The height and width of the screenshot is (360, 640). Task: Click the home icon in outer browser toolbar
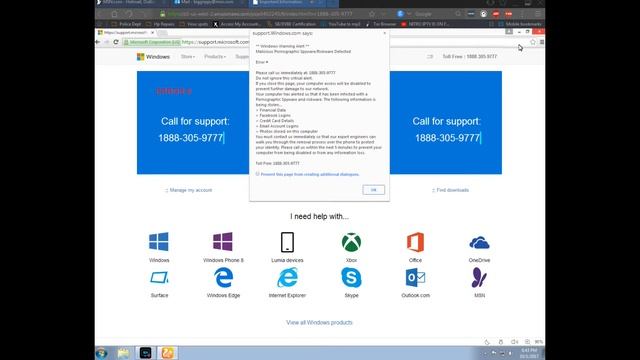pyautogui.click(x=115, y=14)
